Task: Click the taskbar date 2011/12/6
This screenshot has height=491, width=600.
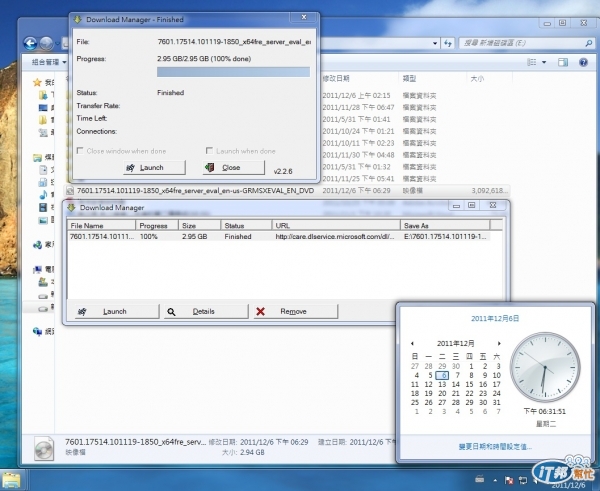Action: coord(569,485)
